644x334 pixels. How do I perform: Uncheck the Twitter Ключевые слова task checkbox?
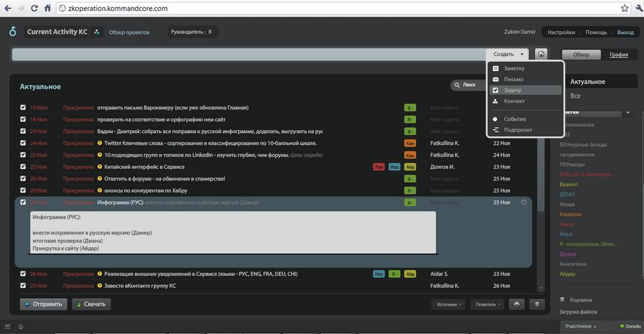point(23,143)
